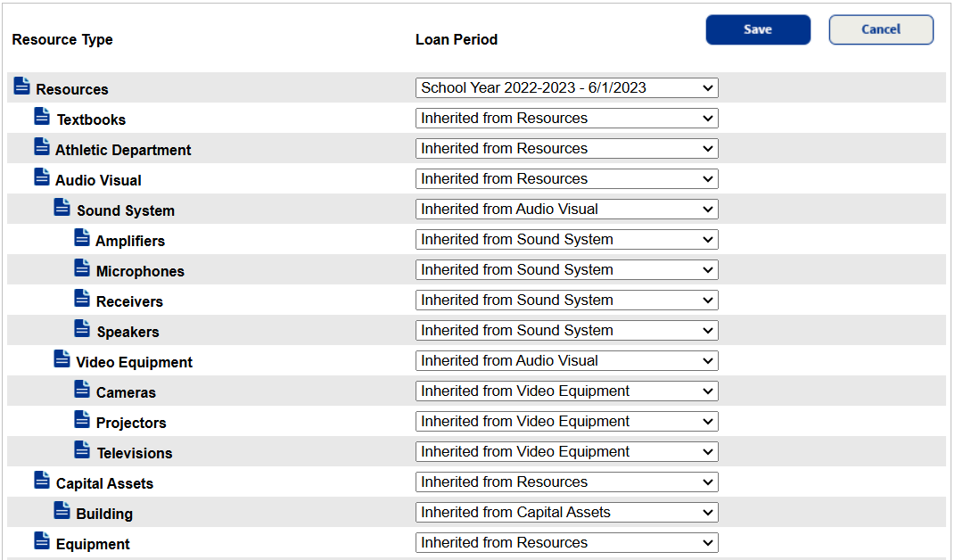Click the Save button
The image size is (955, 560).
pos(757,29)
